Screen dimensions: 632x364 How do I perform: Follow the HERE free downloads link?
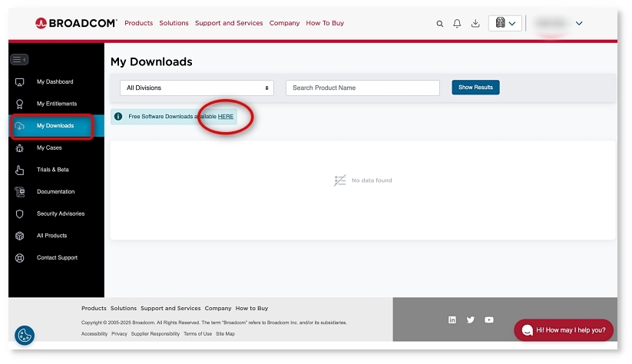226,117
